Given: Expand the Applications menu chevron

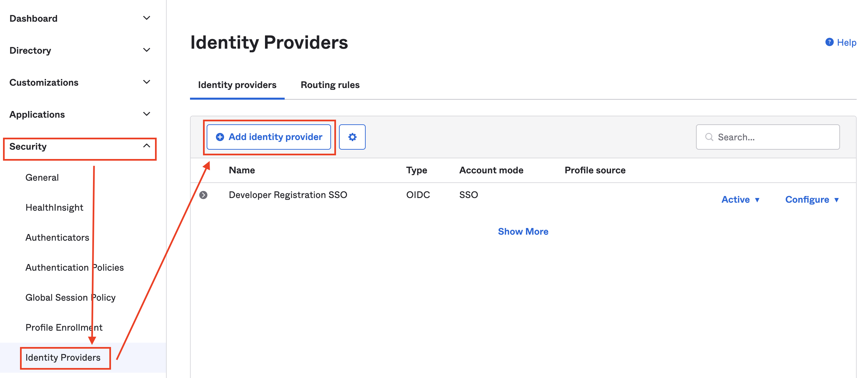Looking at the screenshot, I should click(147, 114).
